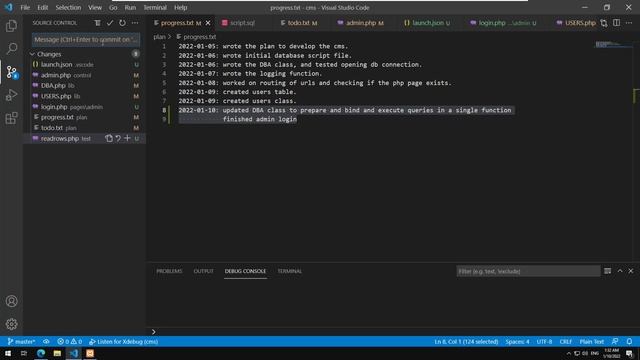
Task: Open the Problems panel tab
Action: click(169, 271)
